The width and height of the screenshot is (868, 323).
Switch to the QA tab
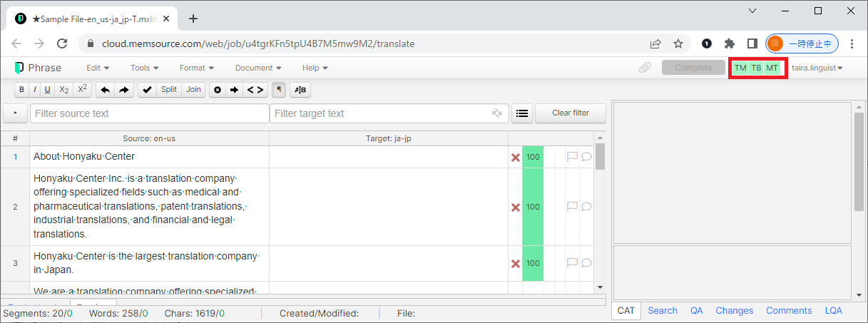click(696, 310)
